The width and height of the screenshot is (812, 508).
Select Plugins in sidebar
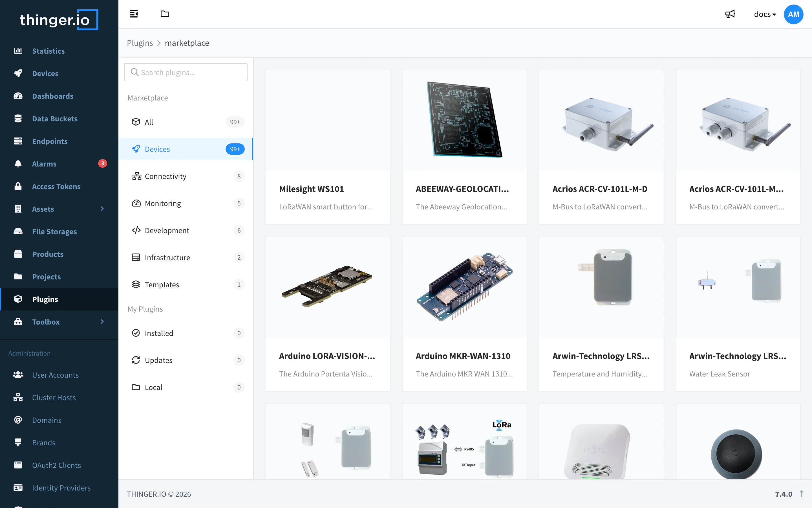click(59, 299)
